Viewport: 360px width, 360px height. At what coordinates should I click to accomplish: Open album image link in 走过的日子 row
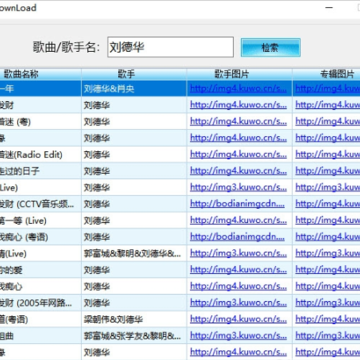point(328,171)
